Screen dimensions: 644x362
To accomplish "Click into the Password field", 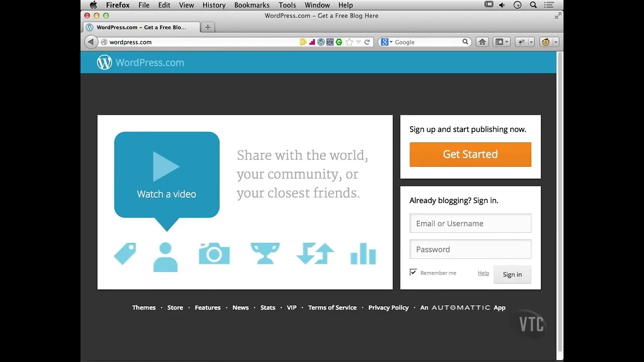I will point(470,249).
